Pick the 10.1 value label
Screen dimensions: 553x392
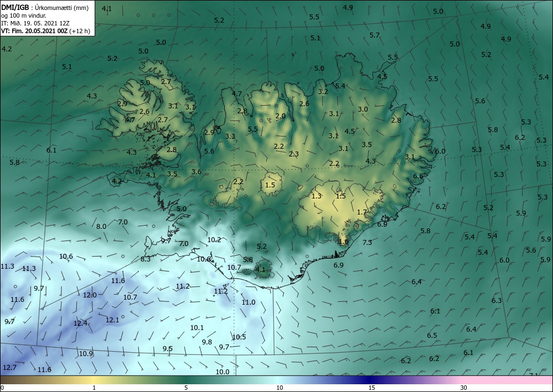point(197,327)
